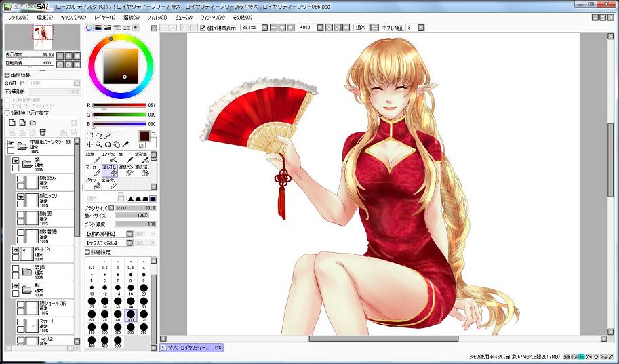This screenshot has height=364, width=619.
Task: Expand the 詳細設定 section
Action: [x=88, y=252]
